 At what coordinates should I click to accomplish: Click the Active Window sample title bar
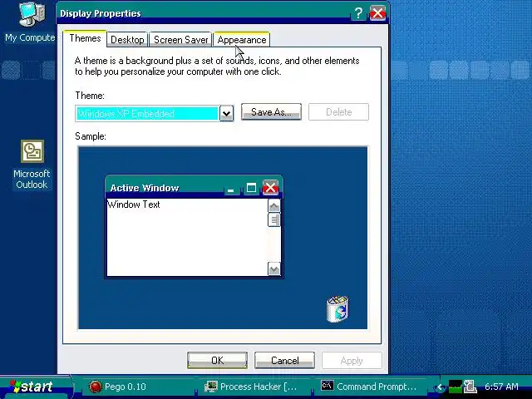(194, 187)
